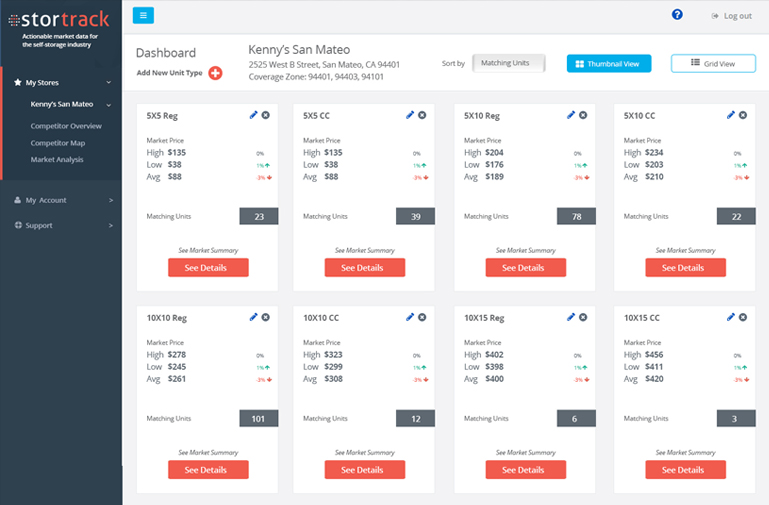Click the Log out link
The image size is (769, 505).
[x=731, y=16]
